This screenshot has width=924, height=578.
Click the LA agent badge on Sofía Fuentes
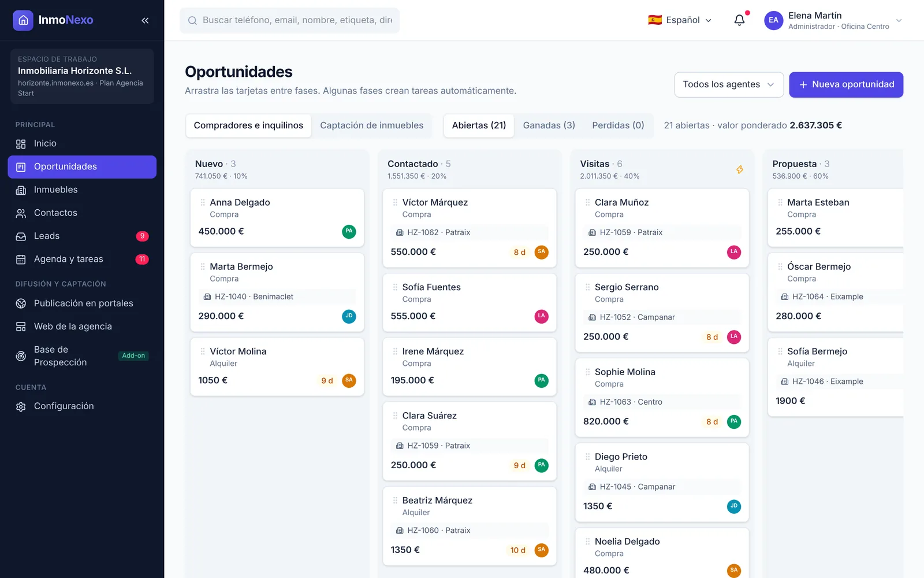click(x=541, y=316)
